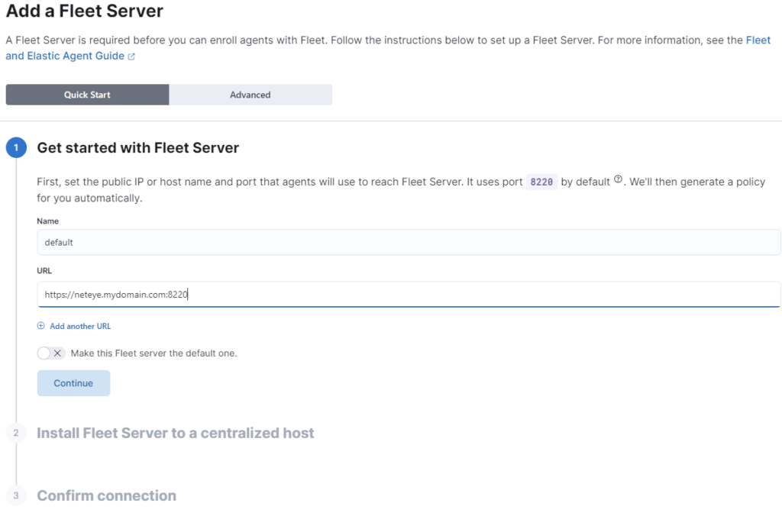
Task: Click the step 1 circle icon
Action: click(x=16, y=147)
